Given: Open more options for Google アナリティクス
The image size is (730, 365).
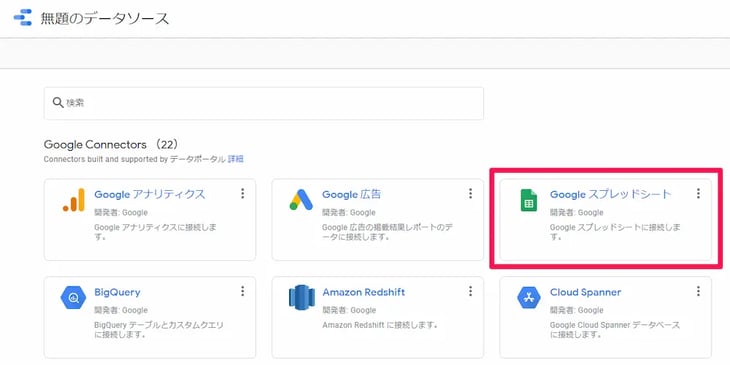Looking at the screenshot, I should [243, 193].
